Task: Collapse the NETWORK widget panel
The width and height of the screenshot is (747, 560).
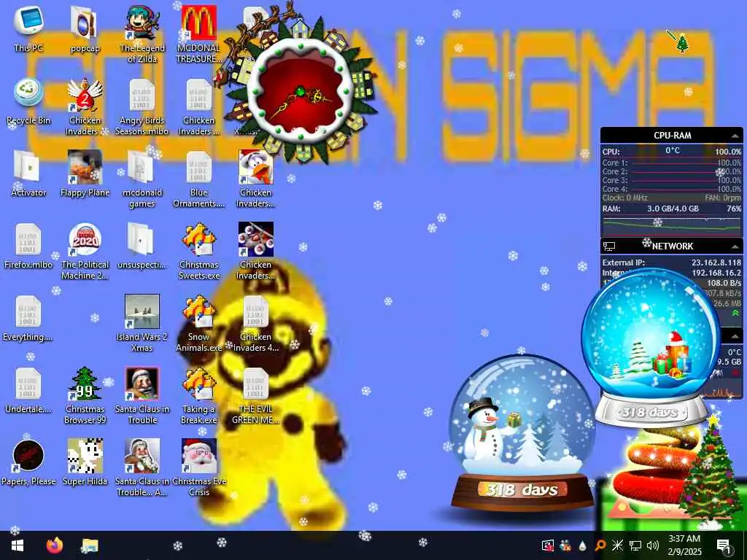Action: point(735,246)
